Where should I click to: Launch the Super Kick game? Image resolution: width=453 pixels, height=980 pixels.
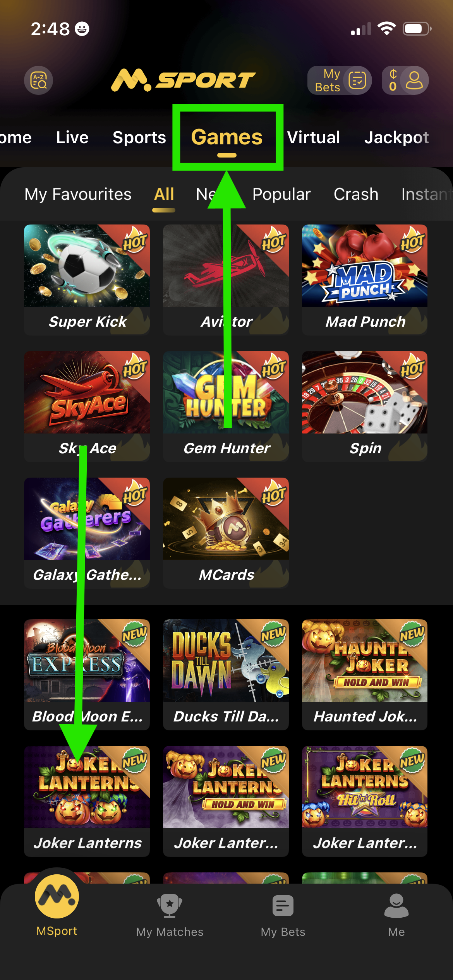pos(87,279)
